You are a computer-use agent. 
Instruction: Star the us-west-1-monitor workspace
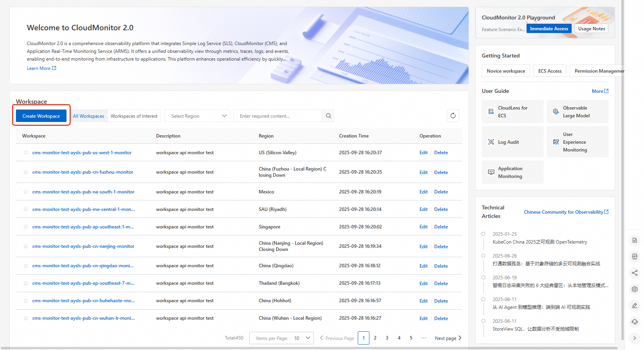[26, 153]
